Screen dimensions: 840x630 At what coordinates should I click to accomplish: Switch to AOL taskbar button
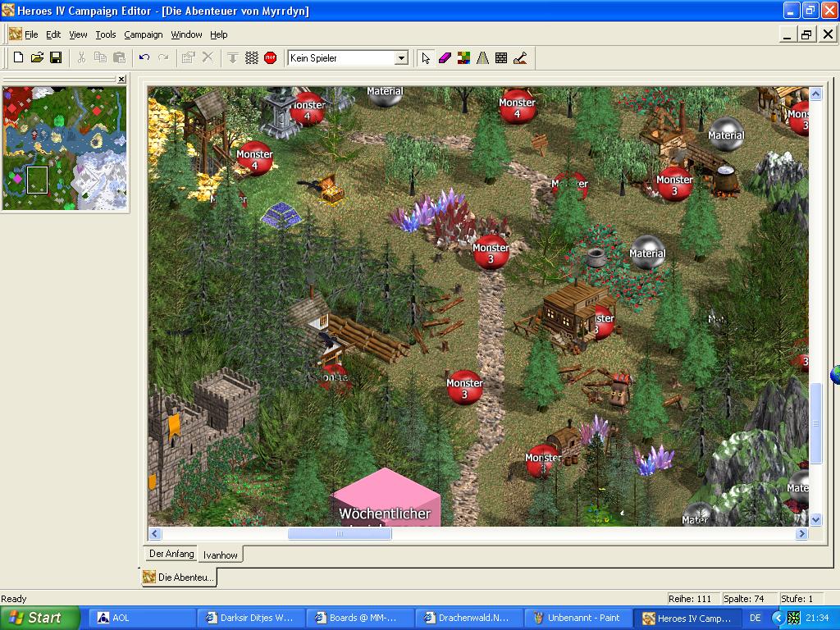[x=141, y=618]
